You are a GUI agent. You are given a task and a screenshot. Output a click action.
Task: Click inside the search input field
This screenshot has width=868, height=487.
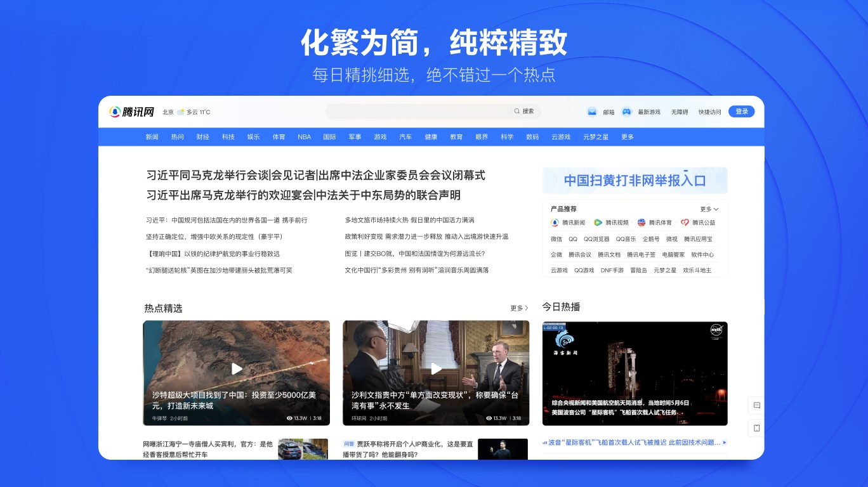click(419, 111)
